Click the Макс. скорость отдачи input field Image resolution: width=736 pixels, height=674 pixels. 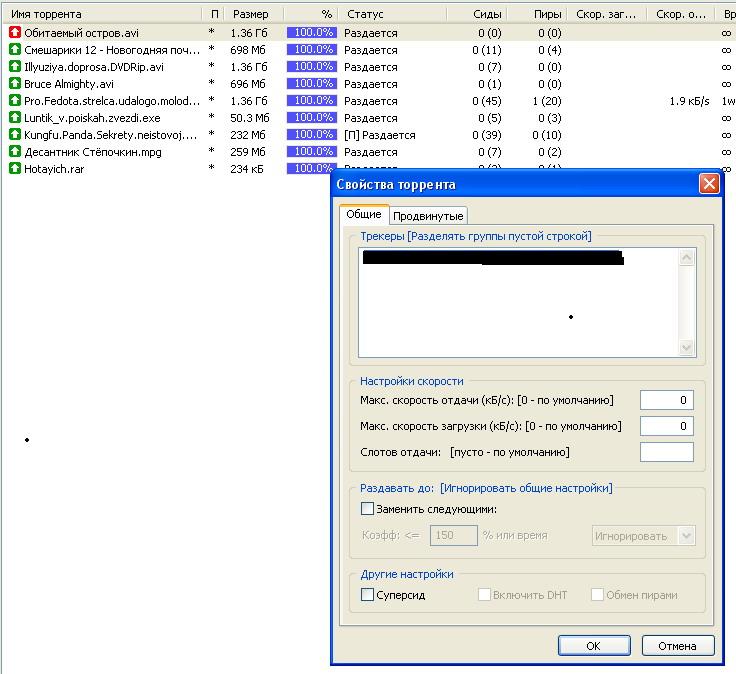pos(666,400)
